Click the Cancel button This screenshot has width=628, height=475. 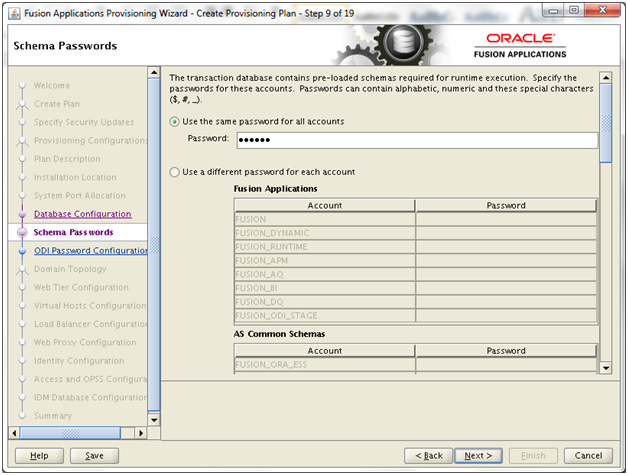(588, 456)
